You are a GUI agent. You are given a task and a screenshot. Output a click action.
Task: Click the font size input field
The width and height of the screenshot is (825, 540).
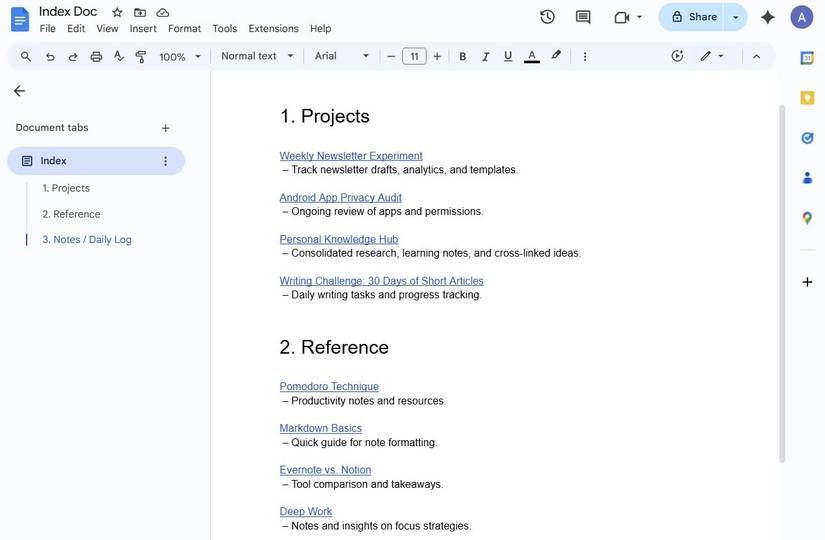pos(414,57)
